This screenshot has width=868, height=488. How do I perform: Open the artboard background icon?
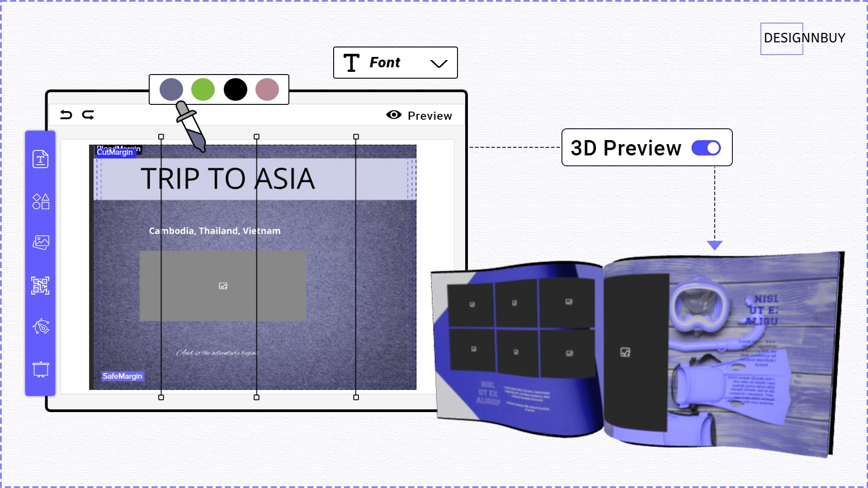tap(41, 369)
